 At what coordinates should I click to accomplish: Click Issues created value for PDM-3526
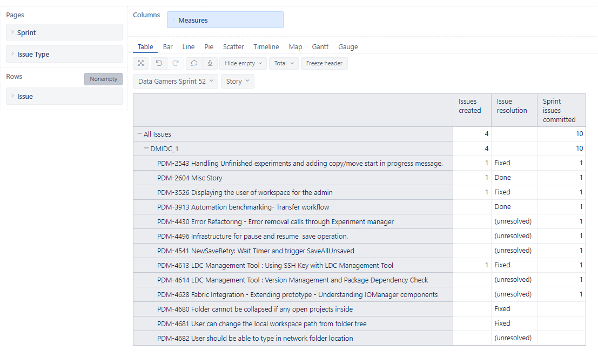[x=472, y=192]
